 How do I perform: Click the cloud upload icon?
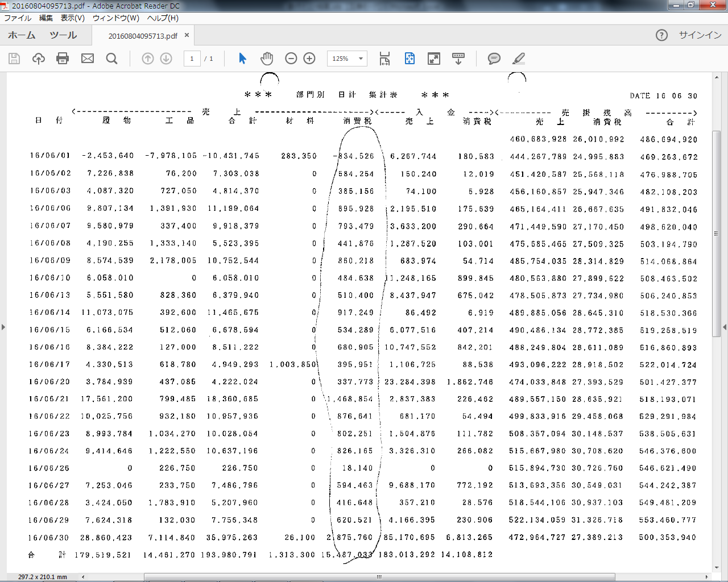click(x=39, y=59)
